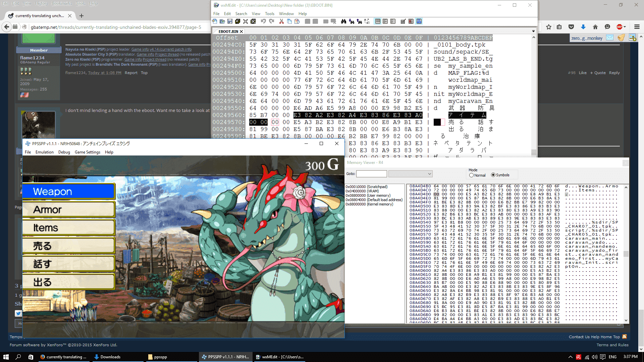Open a new browser tab

[82, 16]
